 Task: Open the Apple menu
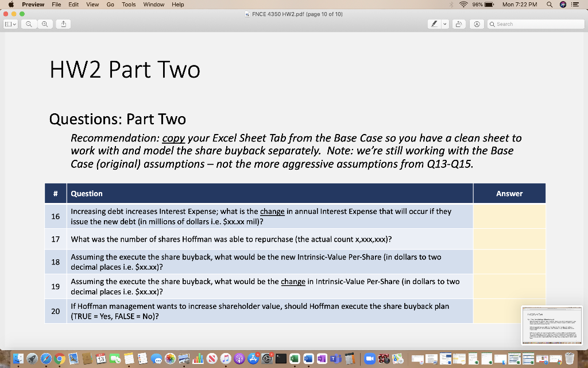(11, 5)
